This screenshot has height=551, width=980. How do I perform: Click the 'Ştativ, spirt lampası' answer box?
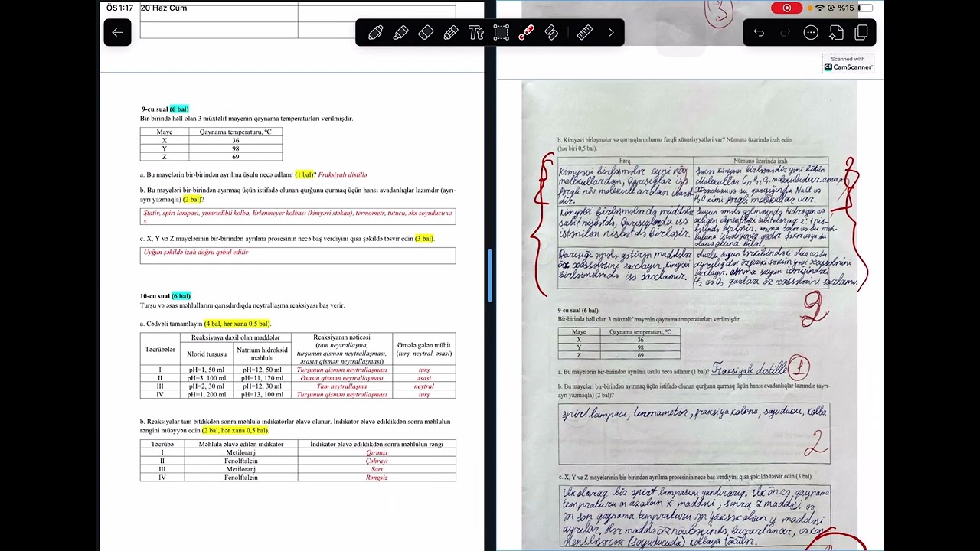pyautogui.click(x=298, y=217)
